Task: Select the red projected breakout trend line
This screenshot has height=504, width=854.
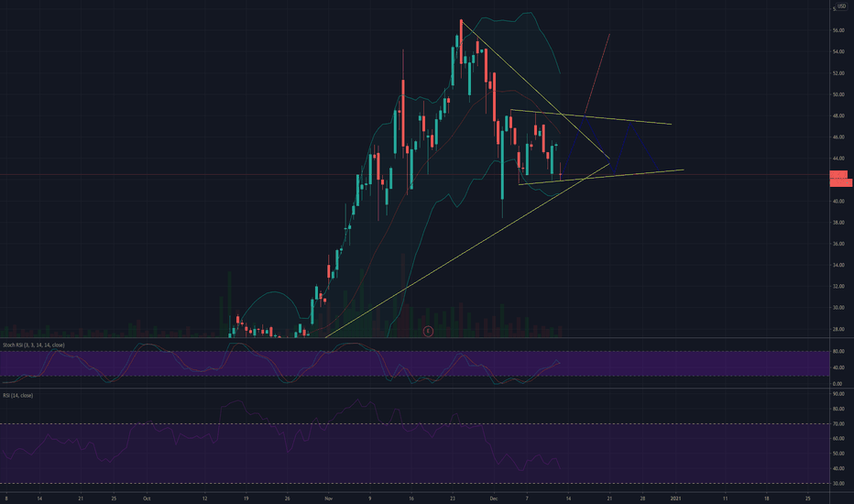Action: tap(597, 73)
